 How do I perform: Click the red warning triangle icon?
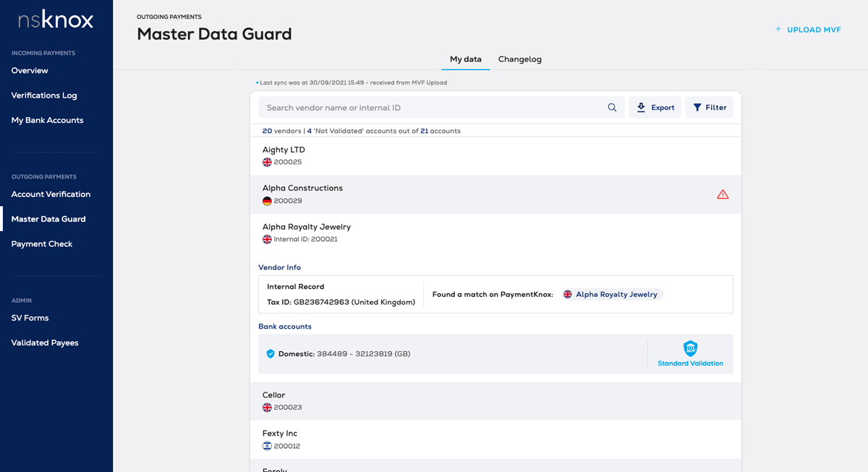click(723, 194)
